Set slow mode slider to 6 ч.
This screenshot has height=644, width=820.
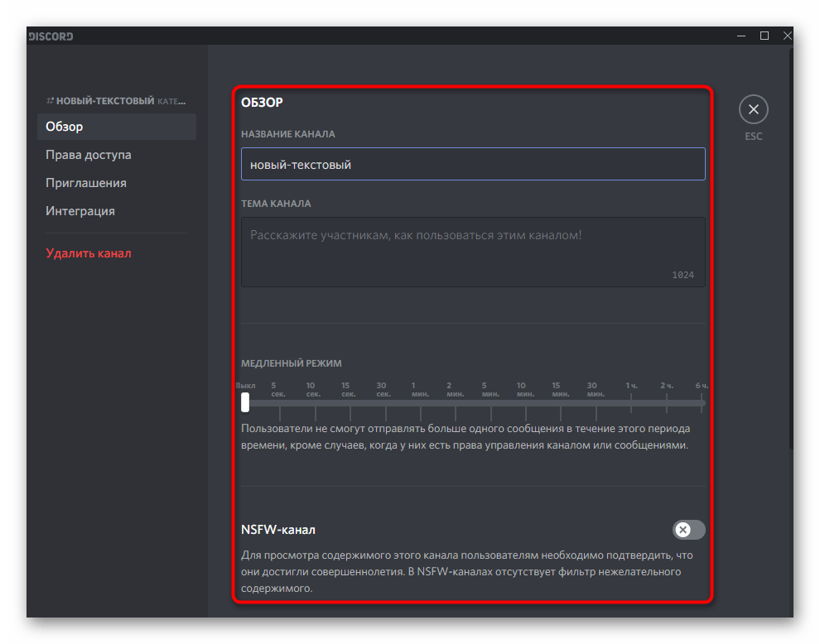tap(702, 403)
